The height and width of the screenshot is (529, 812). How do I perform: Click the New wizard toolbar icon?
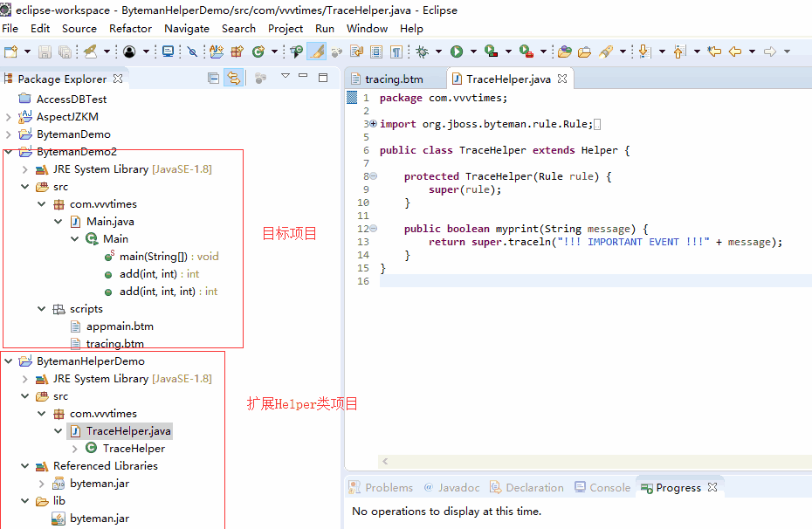coord(10,52)
